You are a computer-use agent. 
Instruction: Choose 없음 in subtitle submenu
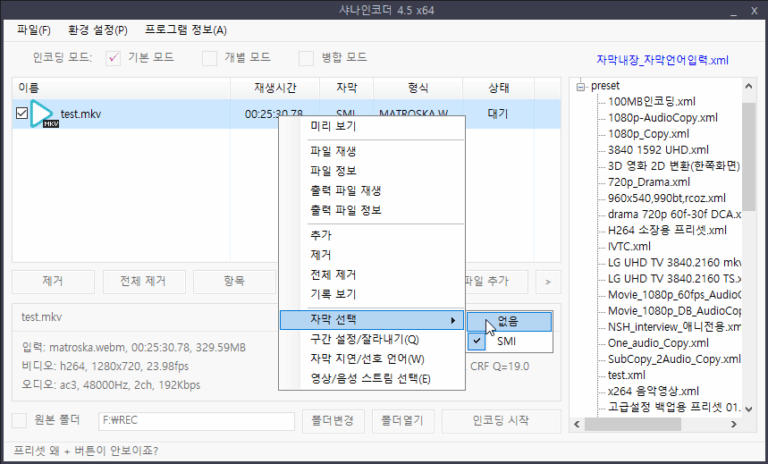509,321
